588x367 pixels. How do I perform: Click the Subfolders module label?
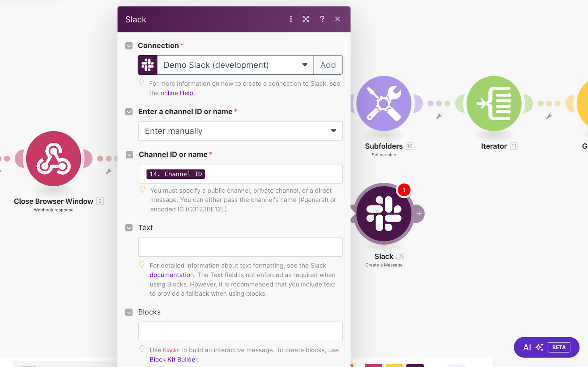[384, 146]
